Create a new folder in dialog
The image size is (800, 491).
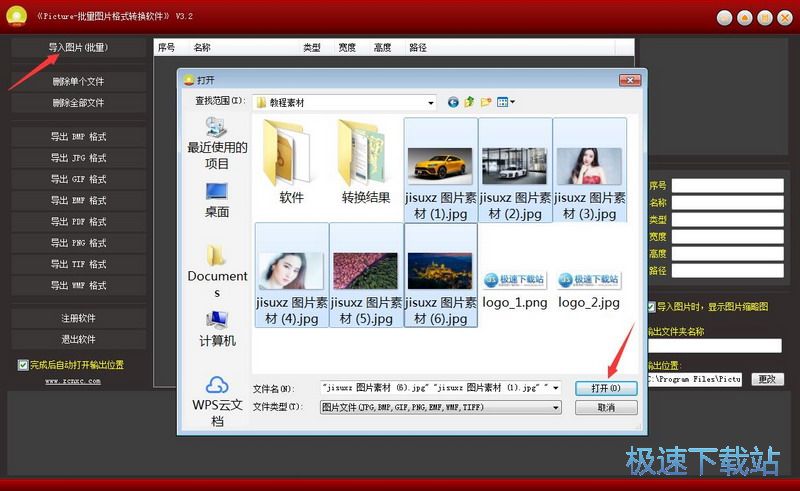click(486, 102)
